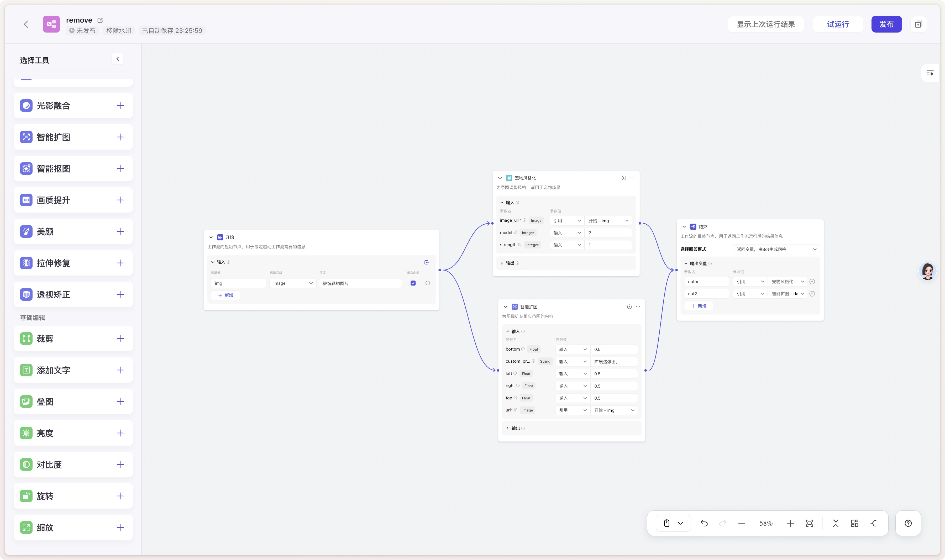Open more options on 智能扩图 node
This screenshot has width=945, height=560.
(x=638, y=307)
